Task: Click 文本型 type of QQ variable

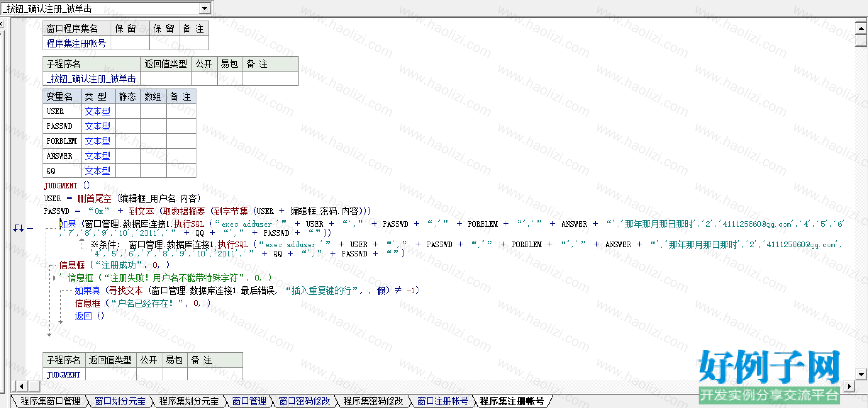Action: click(98, 171)
